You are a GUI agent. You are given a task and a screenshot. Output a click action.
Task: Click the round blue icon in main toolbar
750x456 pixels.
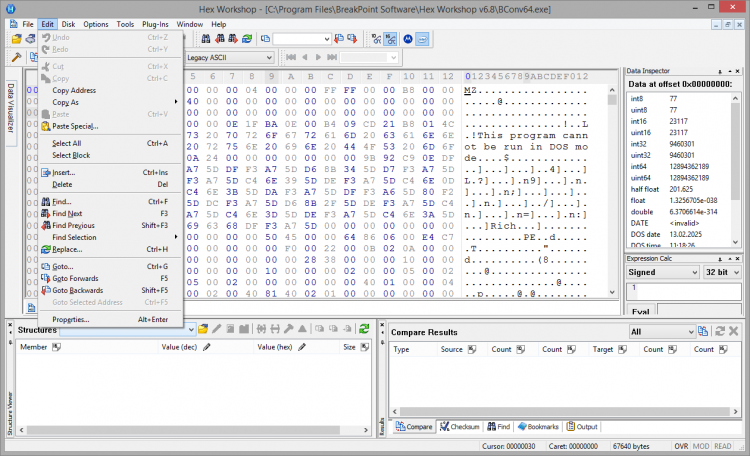[407, 39]
